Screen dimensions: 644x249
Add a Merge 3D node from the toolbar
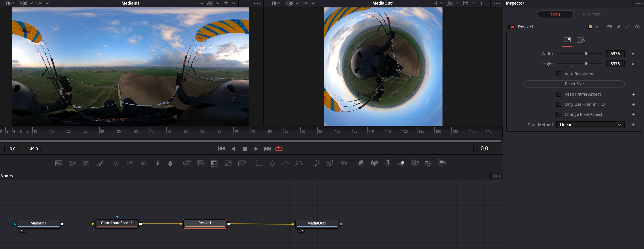(401, 163)
